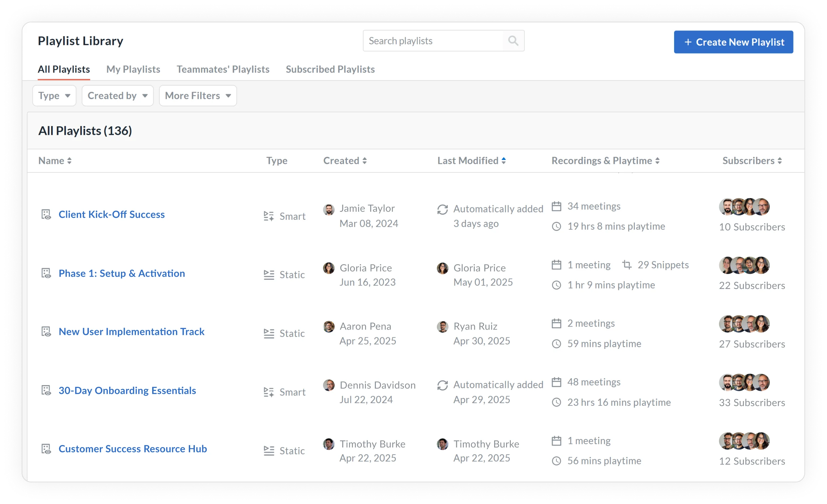Viewport: 827px width, 504px height.
Task: Sort by Subscribers column
Action: 780,161
